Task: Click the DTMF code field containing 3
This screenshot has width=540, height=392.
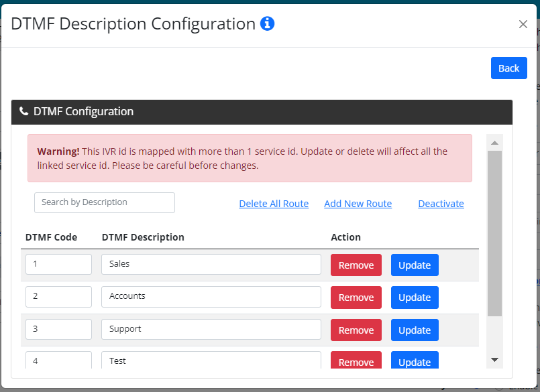Action: [x=58, y=330]
